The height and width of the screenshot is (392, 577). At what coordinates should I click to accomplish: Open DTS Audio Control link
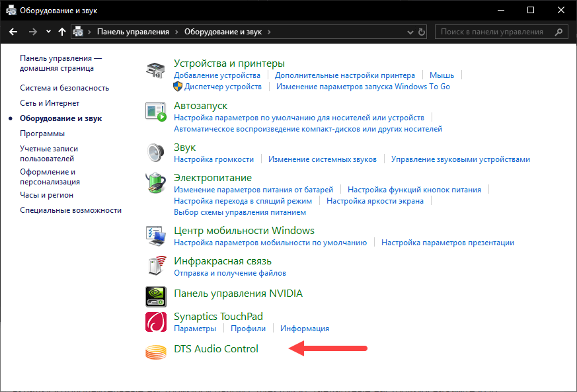[216, 349]
